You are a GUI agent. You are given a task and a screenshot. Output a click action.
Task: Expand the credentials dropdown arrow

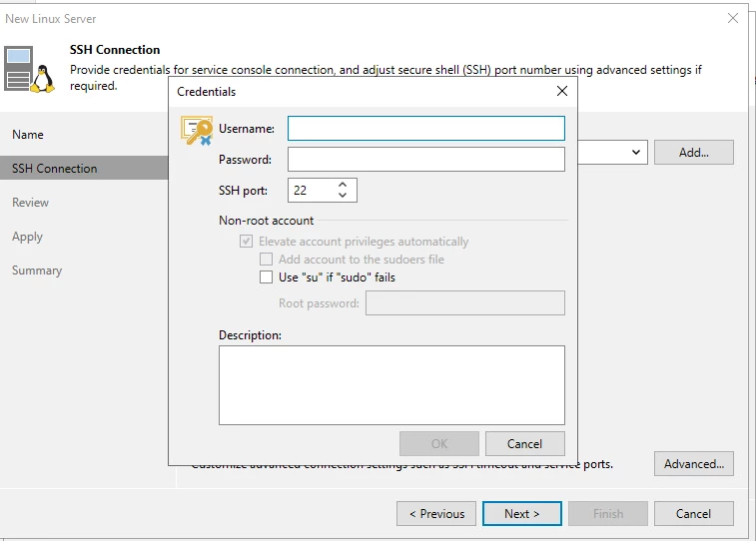click(x=636, y=152)
